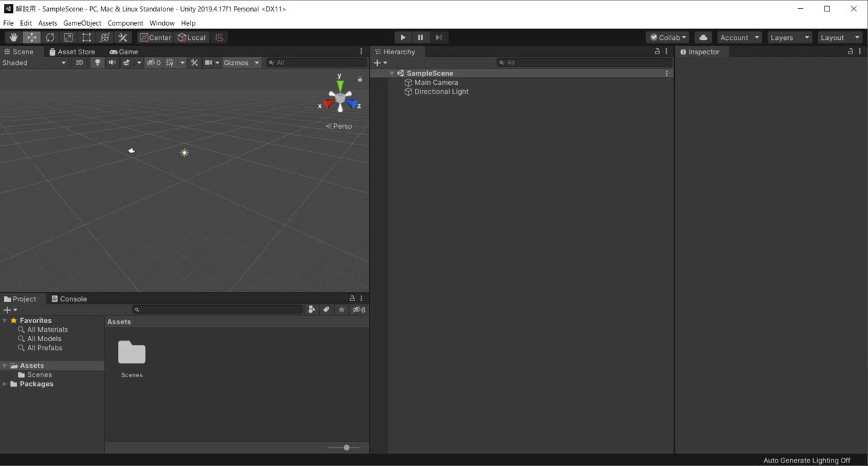Collapse the SampleScene tree
The width and height of the screenshot is (868, 466).
pyautogui.click(x=392, y=73)
